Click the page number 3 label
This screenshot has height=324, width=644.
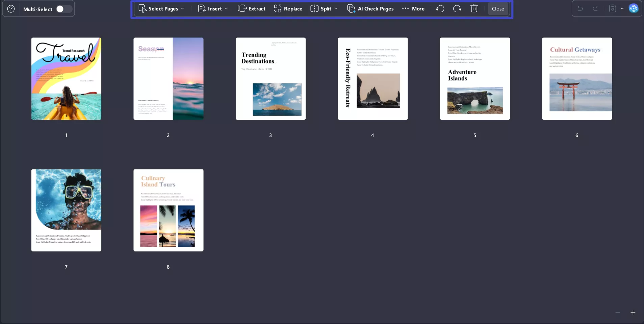click(x=271, y=135)
